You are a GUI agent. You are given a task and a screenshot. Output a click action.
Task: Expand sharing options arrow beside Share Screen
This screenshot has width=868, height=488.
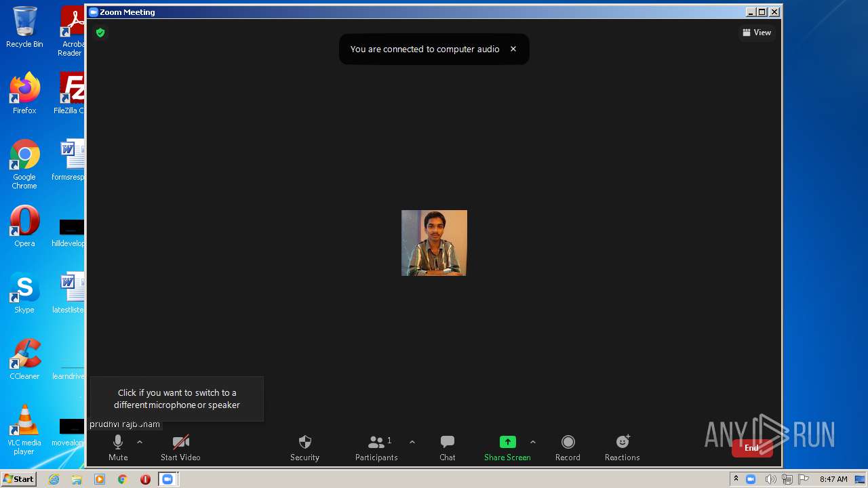tap(533, 442)
